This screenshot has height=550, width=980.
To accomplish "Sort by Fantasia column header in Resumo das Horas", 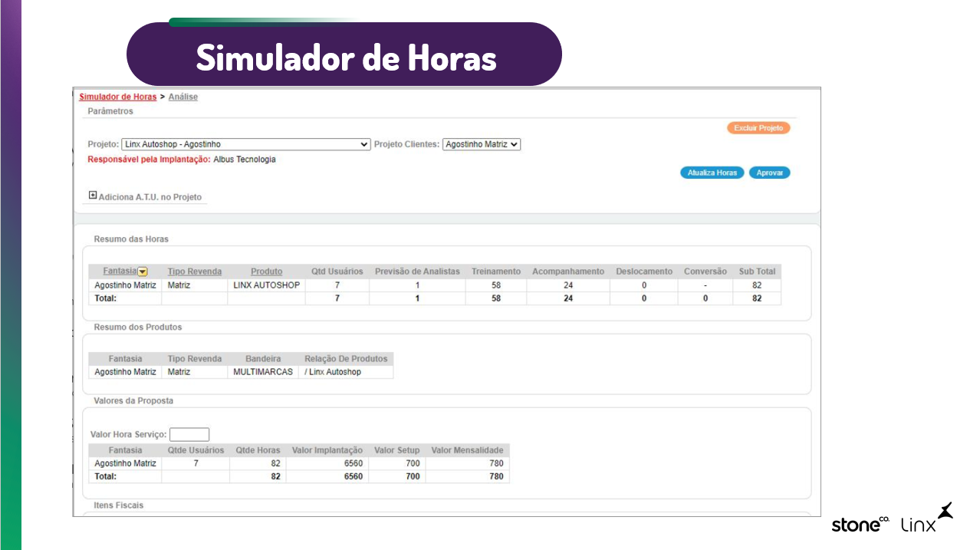I will tap(120, 272).
